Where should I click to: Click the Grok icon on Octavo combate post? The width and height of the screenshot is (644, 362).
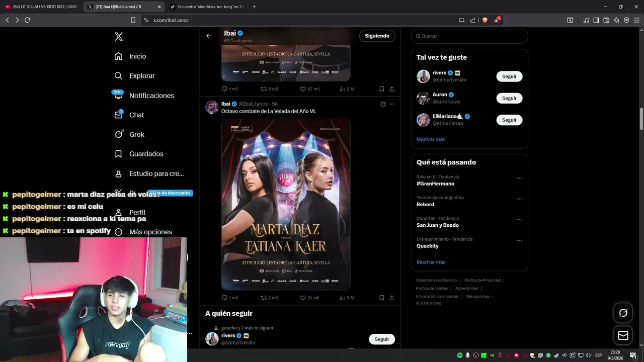point(383,104)
